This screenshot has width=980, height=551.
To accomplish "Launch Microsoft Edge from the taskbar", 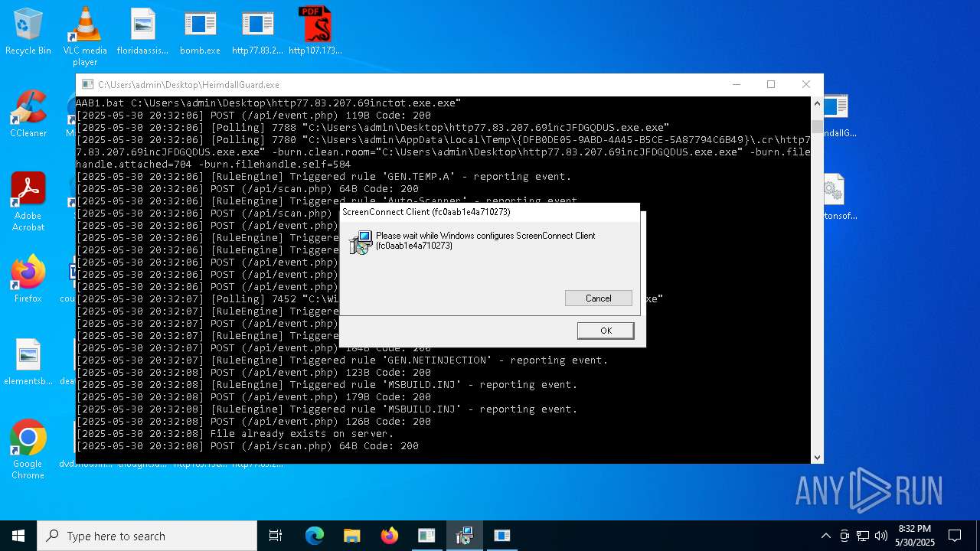I will point(315,536).
